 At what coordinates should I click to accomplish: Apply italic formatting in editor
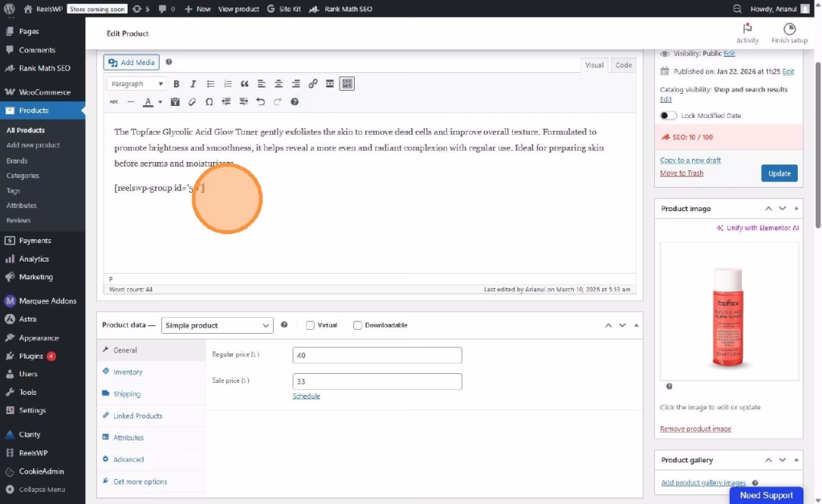point(193,83)
